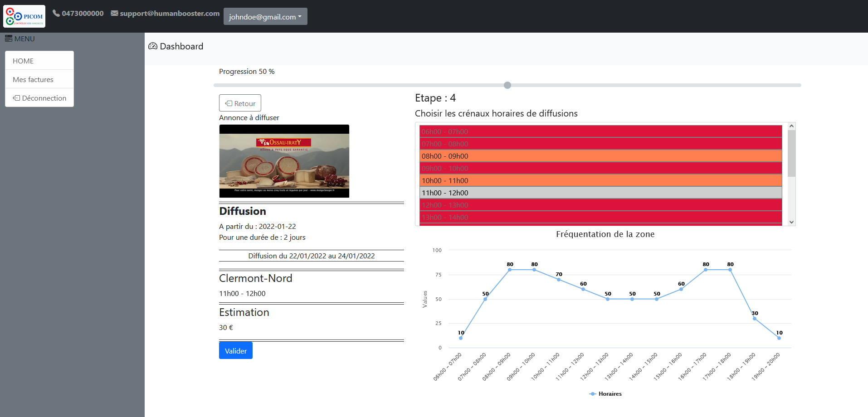
Task: Go to HOME in sidebar menu
Action: point(23,61)
